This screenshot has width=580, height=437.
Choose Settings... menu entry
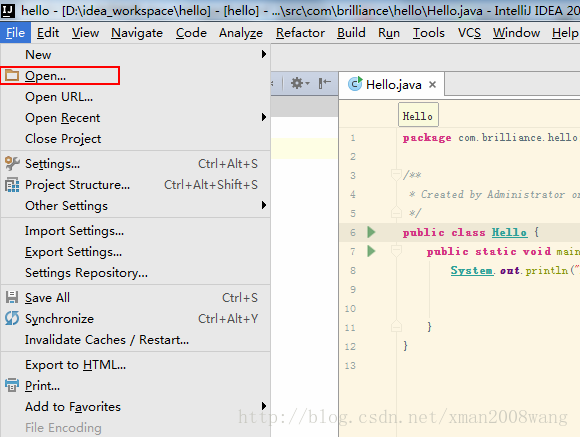(x=135, y=164)
